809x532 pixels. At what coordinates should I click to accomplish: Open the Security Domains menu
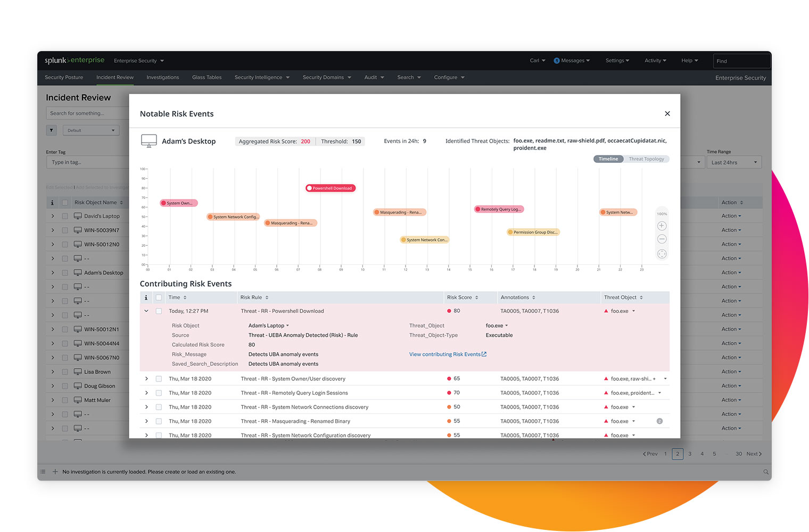(327, 78)
